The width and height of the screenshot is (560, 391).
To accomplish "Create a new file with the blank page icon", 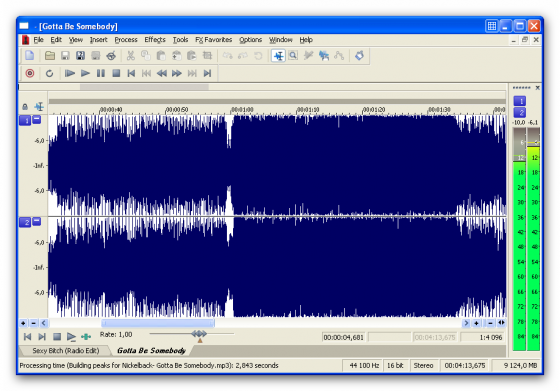I will [29, 55].
